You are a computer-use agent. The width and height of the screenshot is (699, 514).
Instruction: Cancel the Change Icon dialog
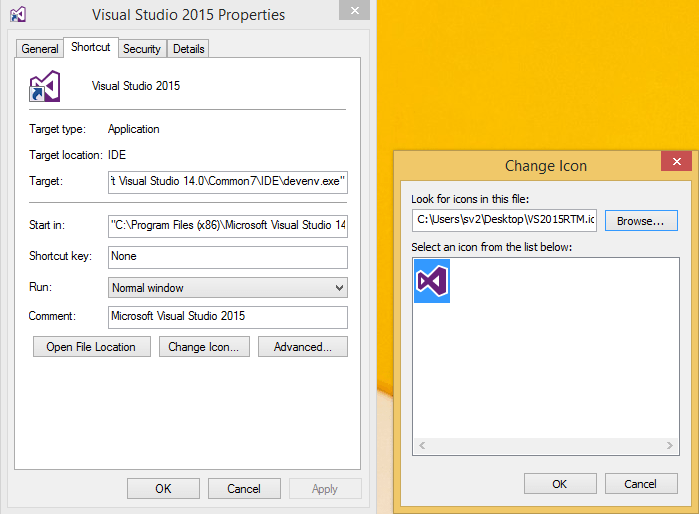click(640, 484)
